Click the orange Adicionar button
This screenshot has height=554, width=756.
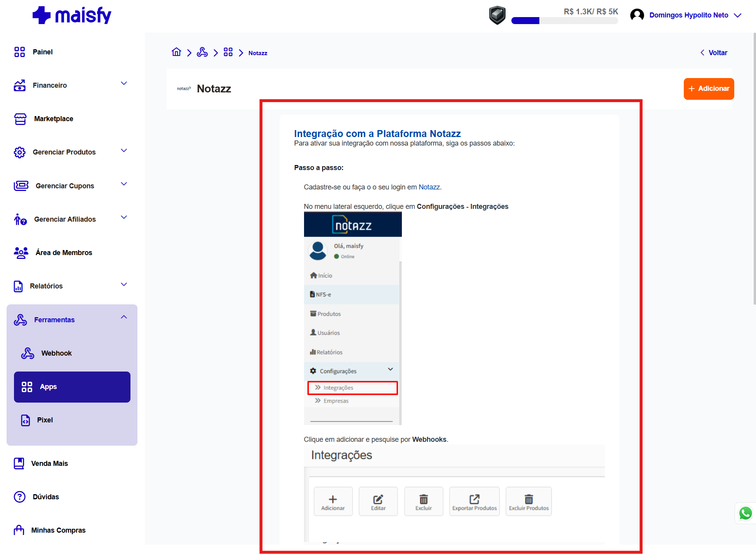pyautogui.click(x=709, y=89)
